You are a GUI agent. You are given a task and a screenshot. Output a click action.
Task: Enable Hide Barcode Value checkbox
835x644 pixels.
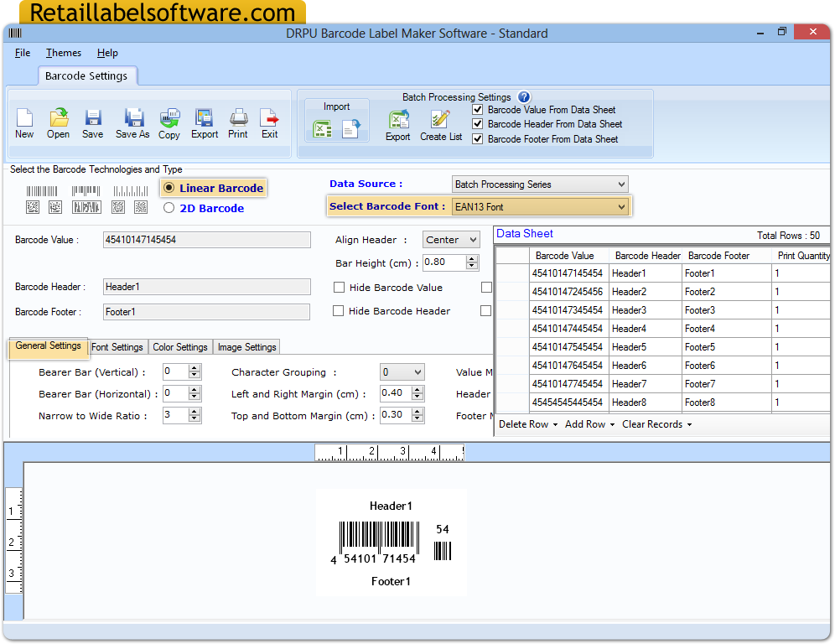tap(339, 288)
